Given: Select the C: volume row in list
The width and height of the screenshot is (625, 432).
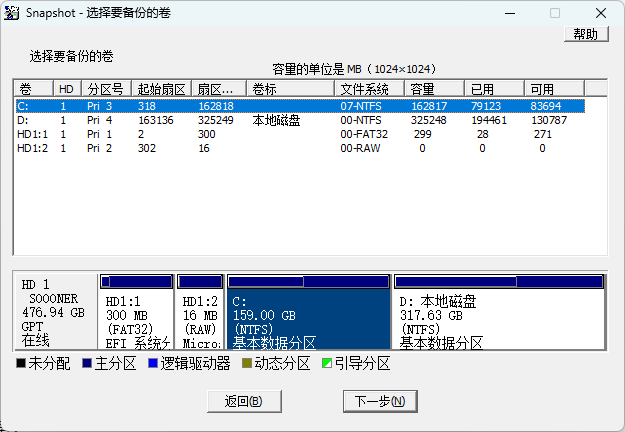Looking at the screenshot, I should 200,105.
